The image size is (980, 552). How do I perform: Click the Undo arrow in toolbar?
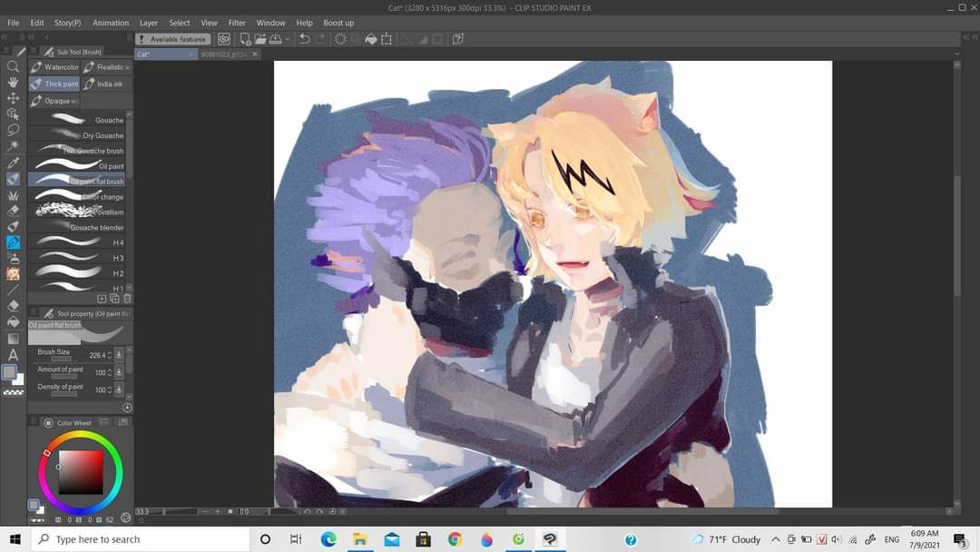pos(304,39)
